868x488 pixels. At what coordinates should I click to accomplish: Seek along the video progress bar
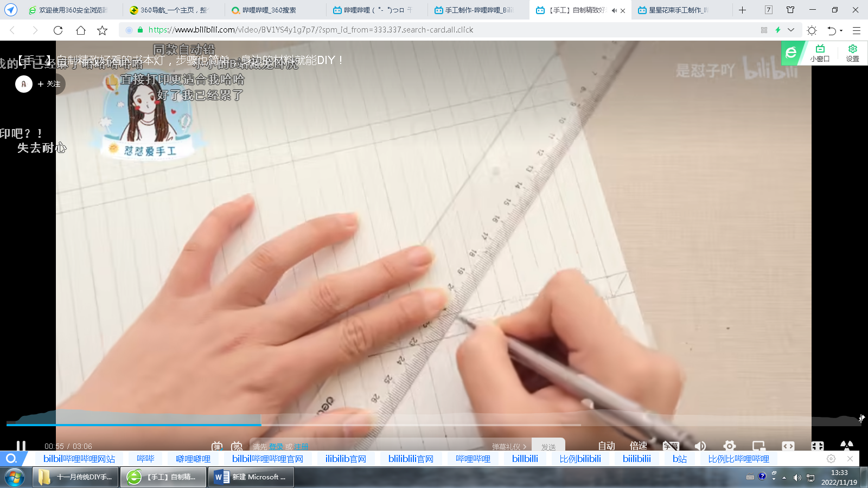(x=380, y=425)
